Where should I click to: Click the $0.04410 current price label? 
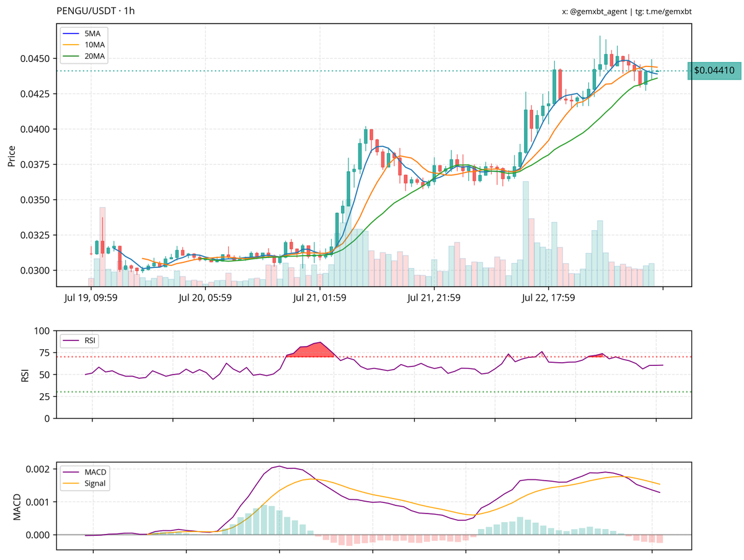click(x=714, y=71)
